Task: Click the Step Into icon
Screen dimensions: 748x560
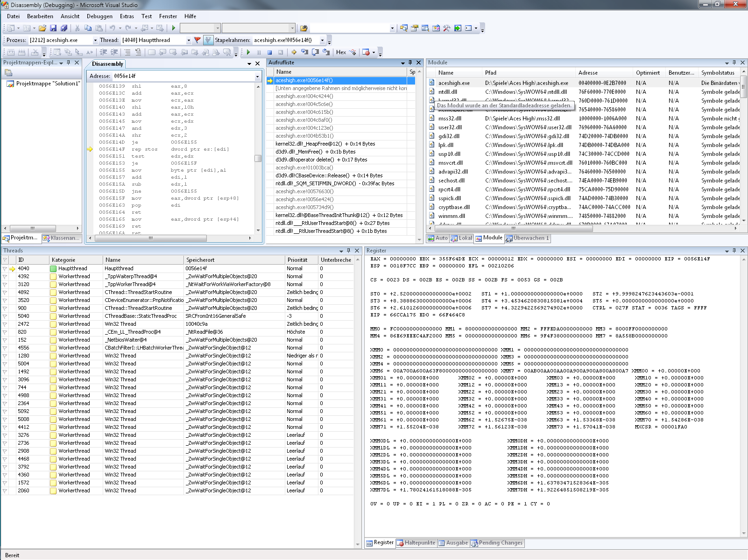Action: (304, 52)
